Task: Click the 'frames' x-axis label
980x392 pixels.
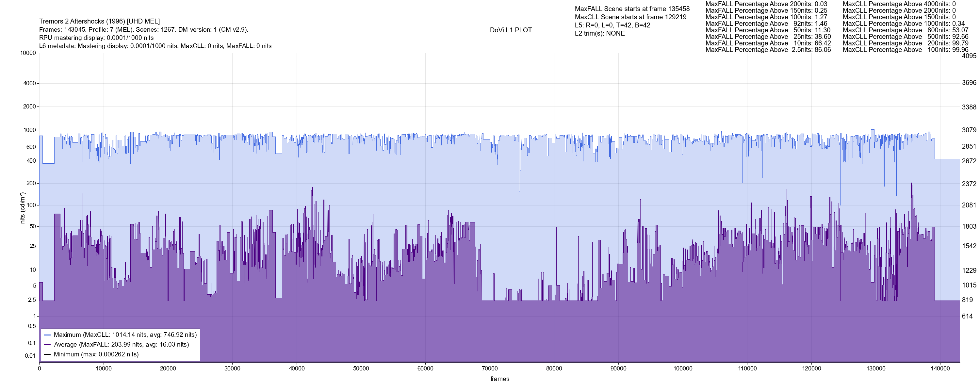Action: click(499, 379)
